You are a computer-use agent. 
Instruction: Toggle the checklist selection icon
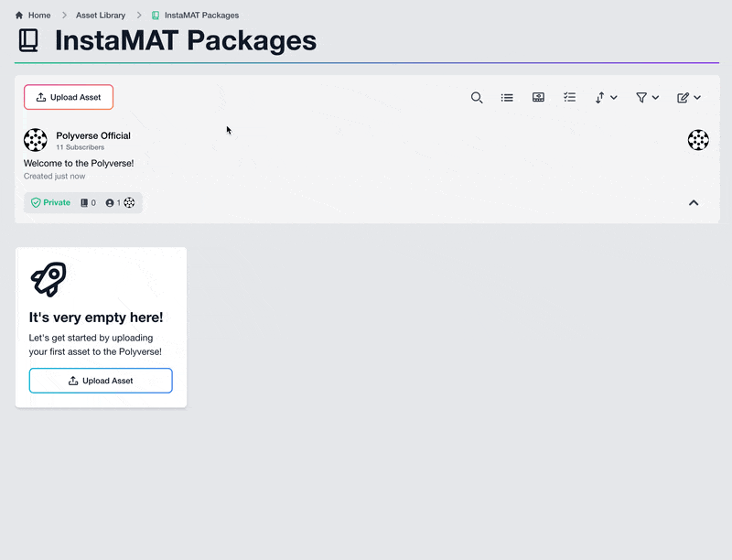click(569, 97)
